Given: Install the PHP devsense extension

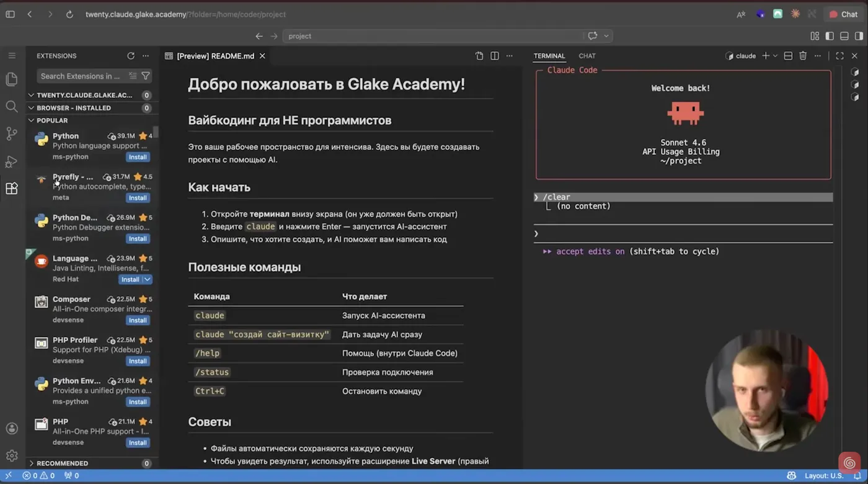Looking at the screenshot, I should [138, 443].
